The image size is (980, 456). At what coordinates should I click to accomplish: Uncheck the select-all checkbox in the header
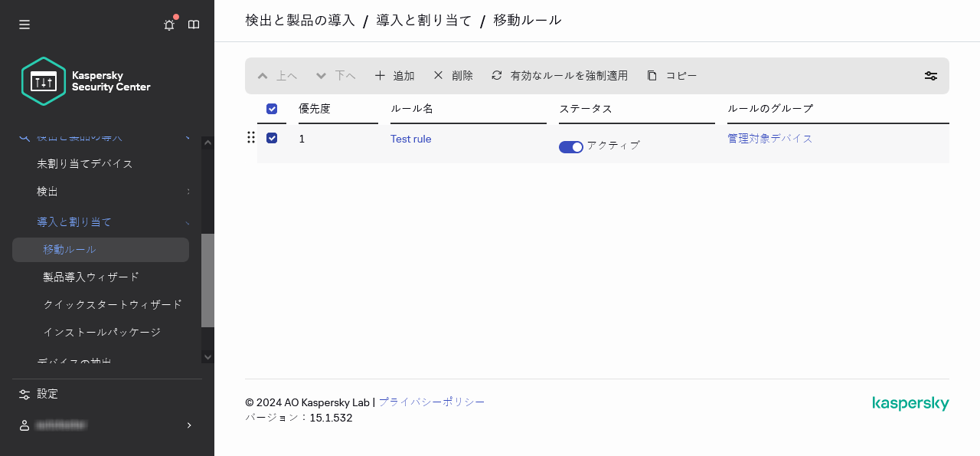(x=272, y=109)
